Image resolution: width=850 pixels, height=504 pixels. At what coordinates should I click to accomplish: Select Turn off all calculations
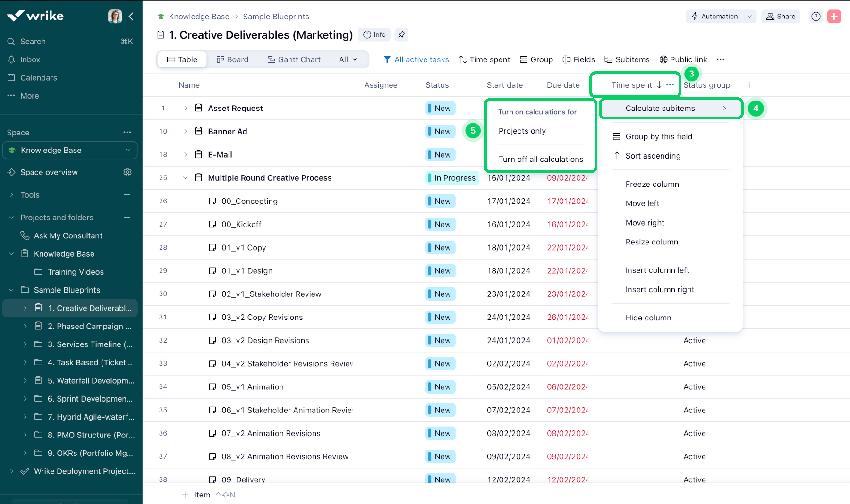pyautogui.click(x=541, y=159)
